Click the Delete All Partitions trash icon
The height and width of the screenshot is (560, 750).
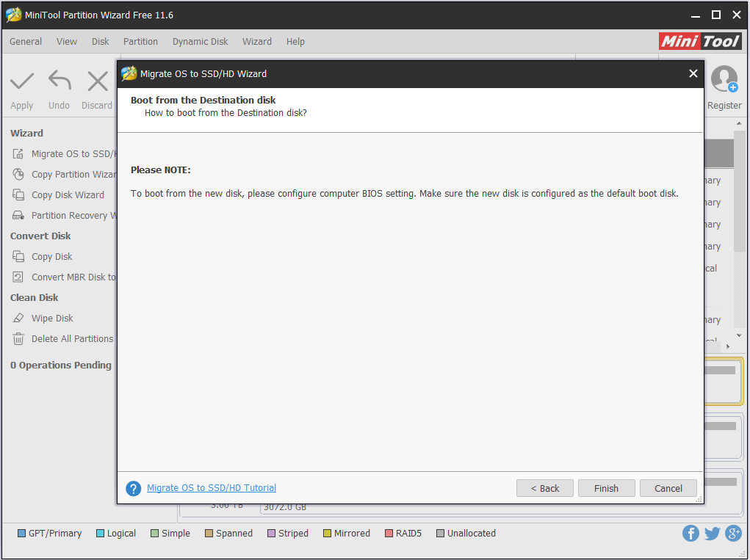(x=16, y=338)
